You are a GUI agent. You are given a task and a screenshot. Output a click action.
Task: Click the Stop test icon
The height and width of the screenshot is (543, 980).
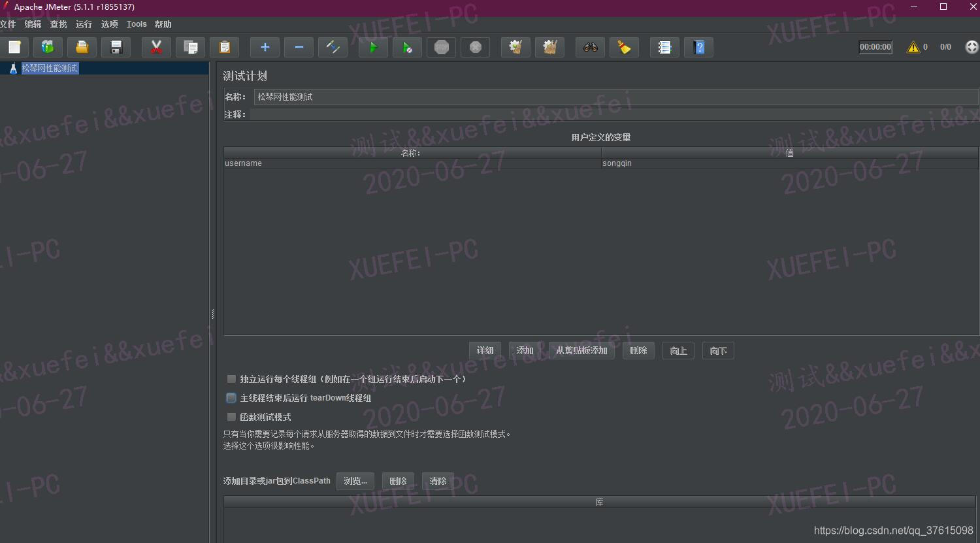442,47
